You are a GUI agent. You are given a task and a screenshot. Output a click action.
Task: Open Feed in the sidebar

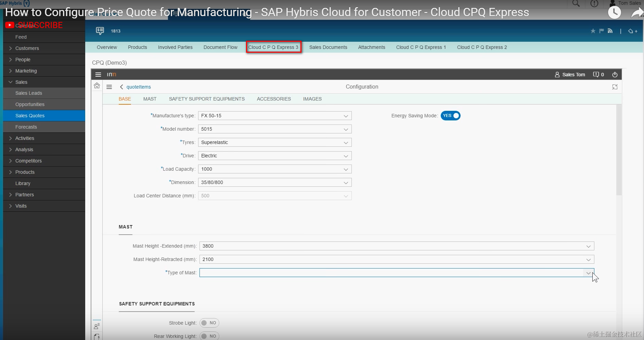click(44, 37)
